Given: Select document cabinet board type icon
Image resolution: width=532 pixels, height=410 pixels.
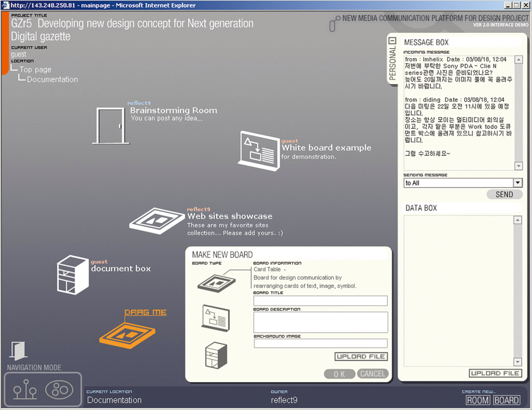Looking at the screenshot, I should pos(215,355).
